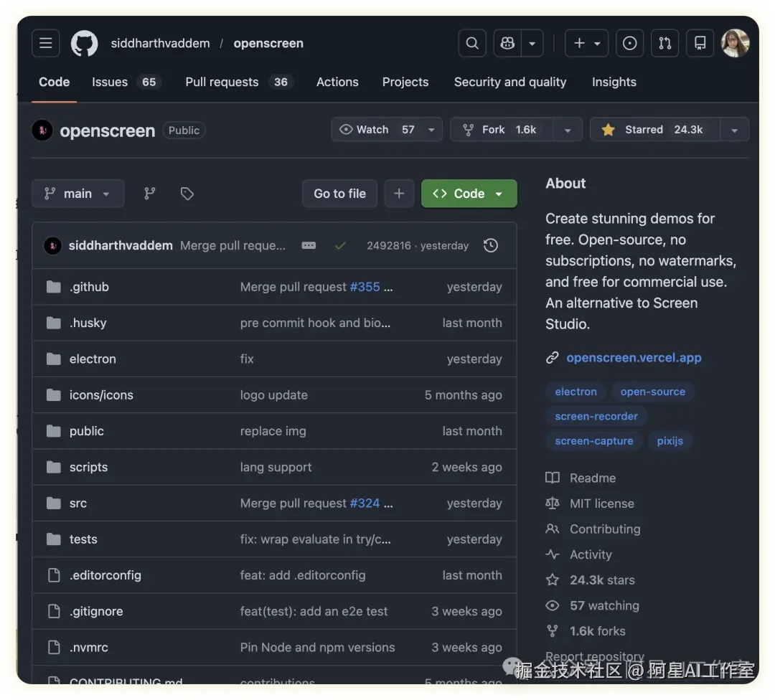The width and height of the screenshot is (775, 700).
Task: Switch to the Actions tab
Action: 337,82
